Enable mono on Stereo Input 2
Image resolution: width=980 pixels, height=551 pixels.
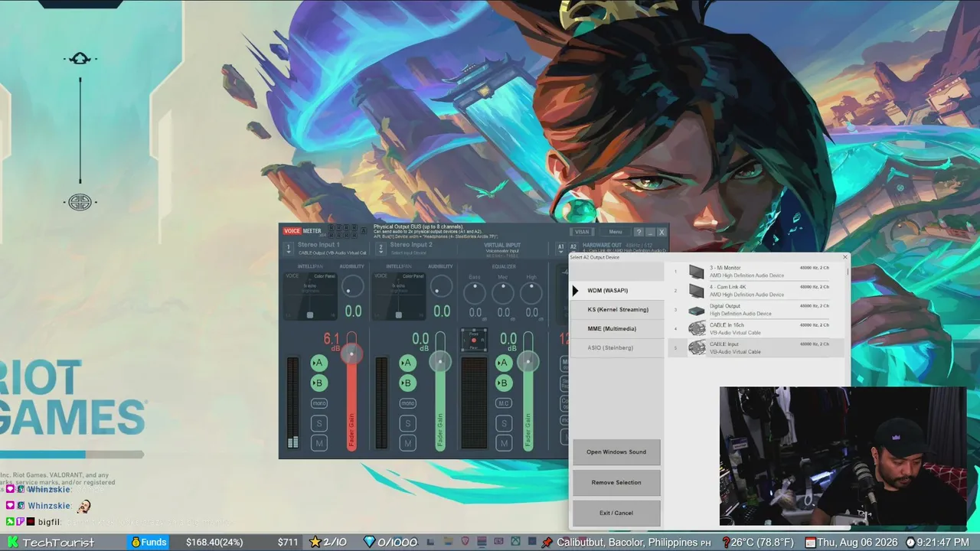(x=407, y=403)
